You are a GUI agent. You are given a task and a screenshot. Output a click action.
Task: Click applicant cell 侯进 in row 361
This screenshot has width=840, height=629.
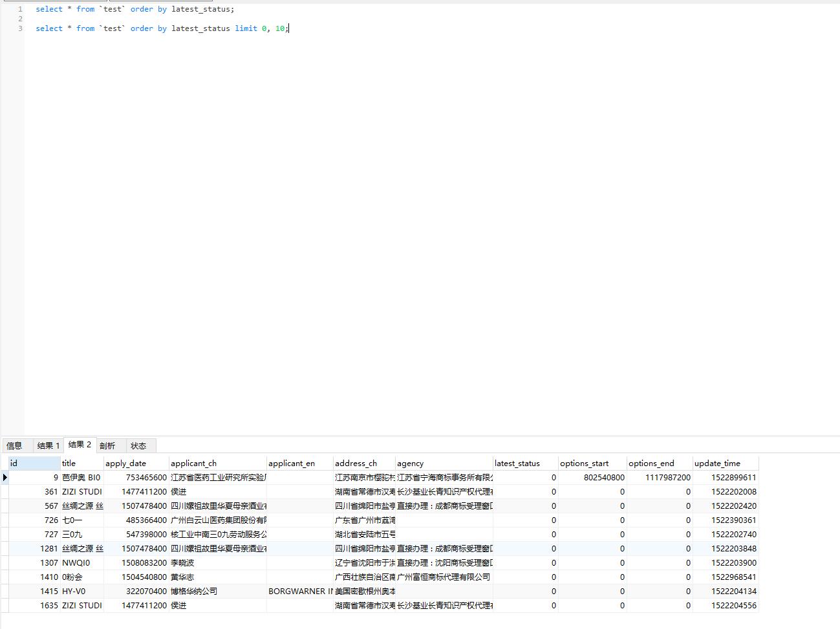pos(218,492)
